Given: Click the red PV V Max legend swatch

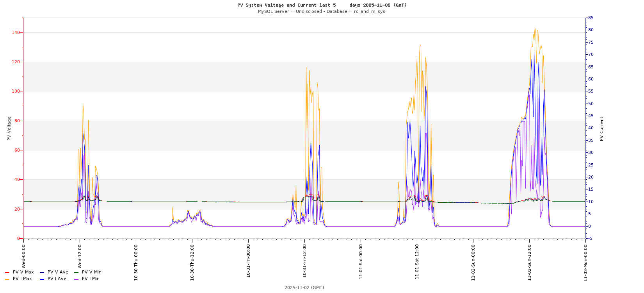Looking at the screenshot, I should [7, 272].
